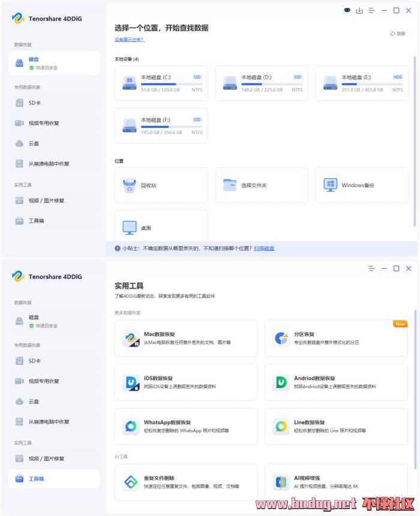Open the 没有展示出来? help link
This screenshot has width=420, height=516.
(x=129, y=40)
